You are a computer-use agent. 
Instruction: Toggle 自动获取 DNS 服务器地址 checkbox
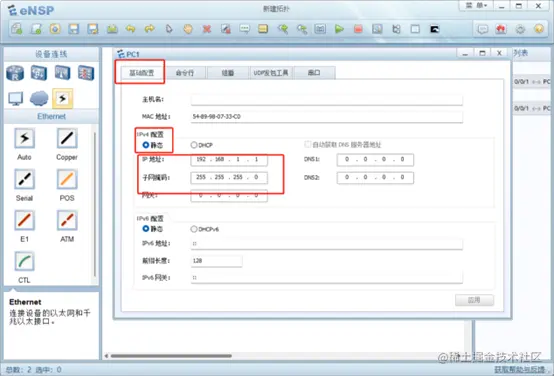pos(307,144)
